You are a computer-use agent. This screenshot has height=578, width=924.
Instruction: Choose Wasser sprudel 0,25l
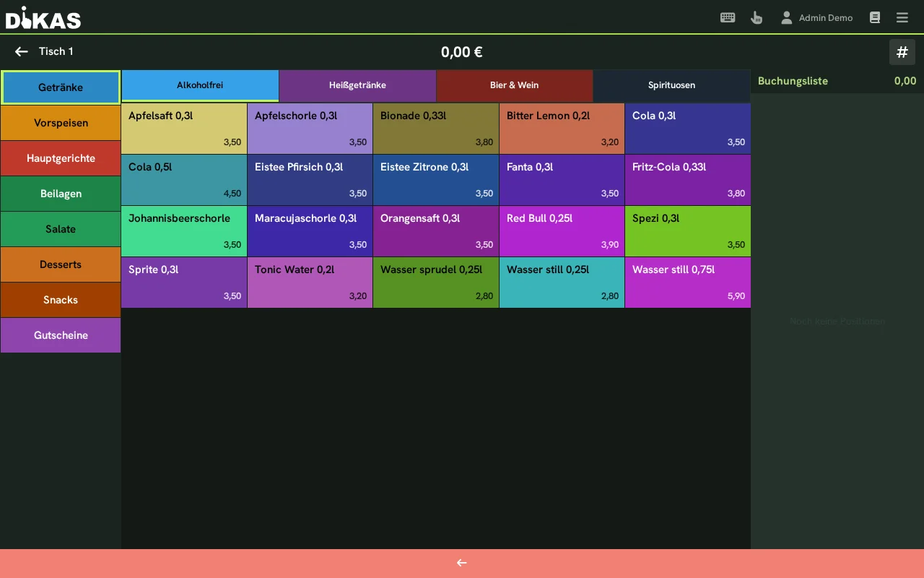436,282
